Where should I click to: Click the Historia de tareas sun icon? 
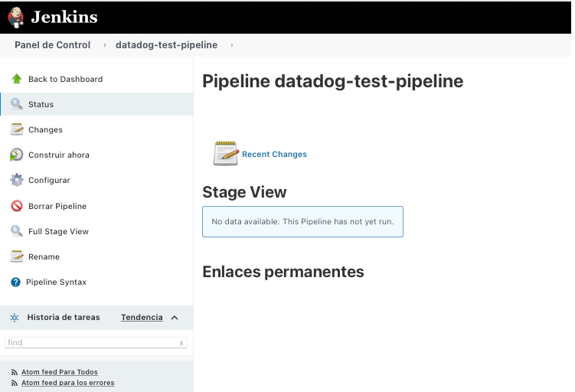coord(15,318)
